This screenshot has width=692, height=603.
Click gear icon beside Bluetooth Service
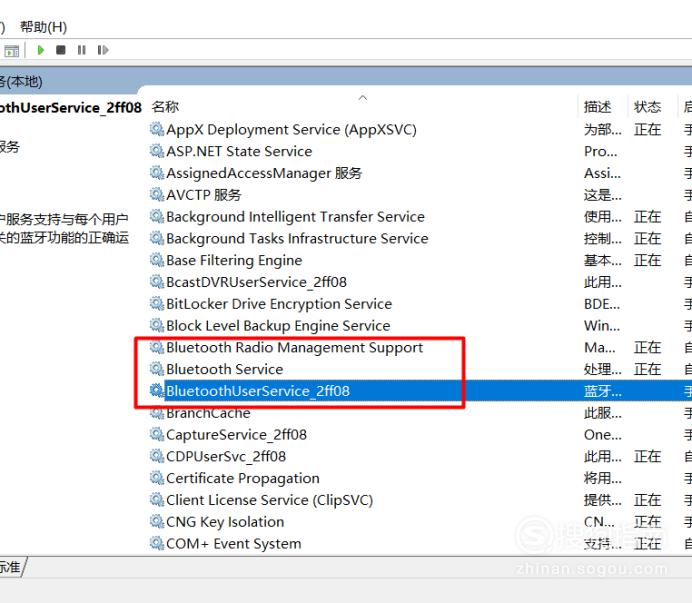click(157, 369)
